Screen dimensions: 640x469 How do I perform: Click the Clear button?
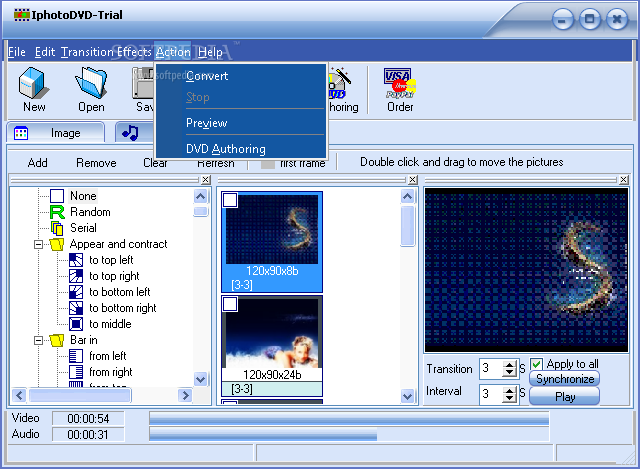tap(156, 163)
